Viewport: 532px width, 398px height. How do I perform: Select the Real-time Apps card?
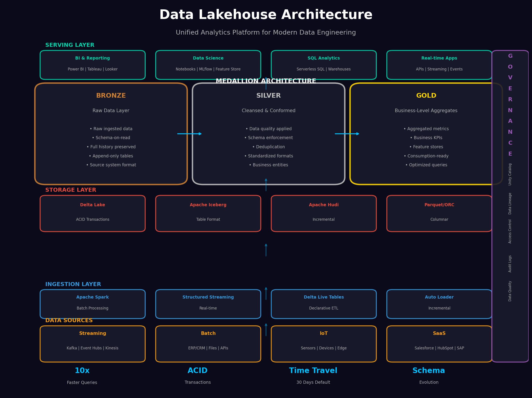[439, 65]
